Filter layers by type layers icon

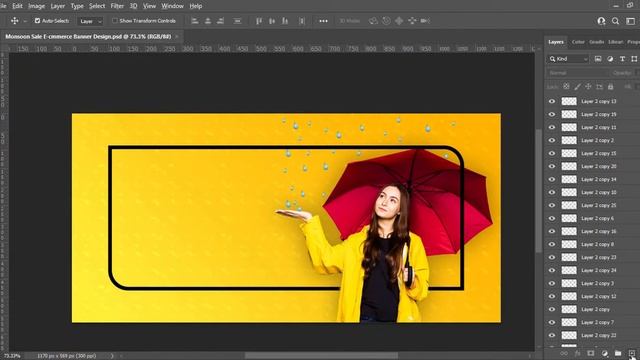622,59
